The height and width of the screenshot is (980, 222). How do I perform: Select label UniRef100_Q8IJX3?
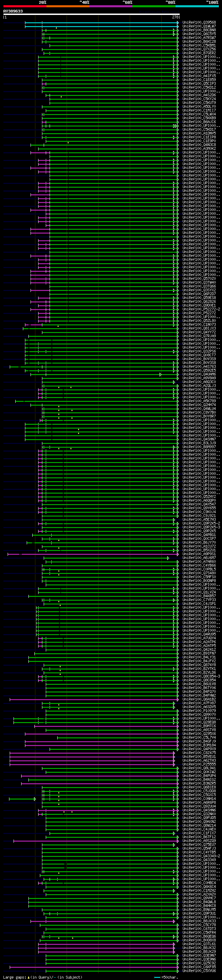click(x=199, y=328)
